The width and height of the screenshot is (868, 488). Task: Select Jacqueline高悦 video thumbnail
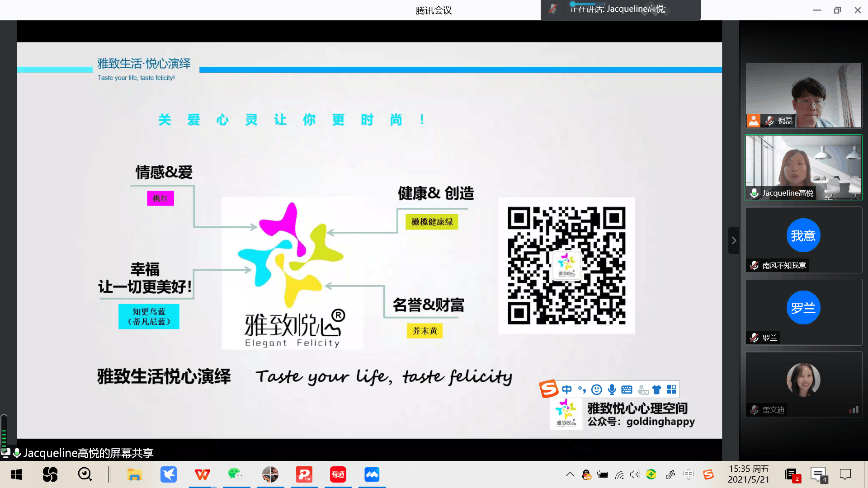click(x=803, y=167)
